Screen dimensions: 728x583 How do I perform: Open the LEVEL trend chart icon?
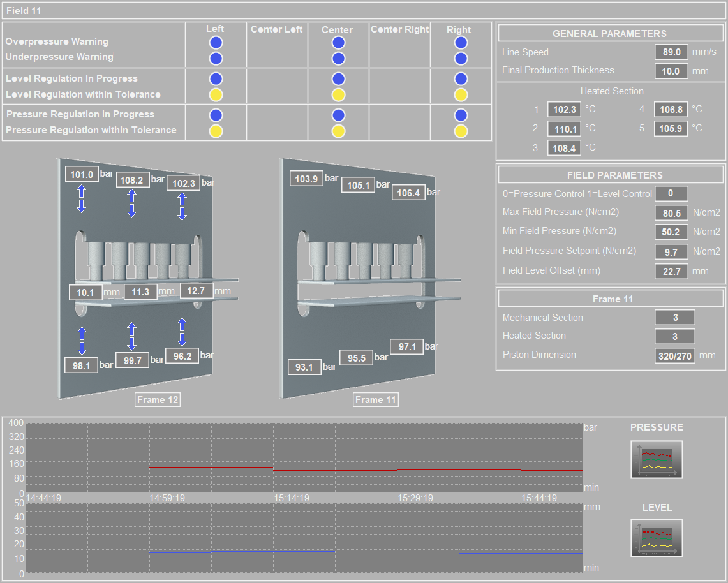(x=657, y=538)
